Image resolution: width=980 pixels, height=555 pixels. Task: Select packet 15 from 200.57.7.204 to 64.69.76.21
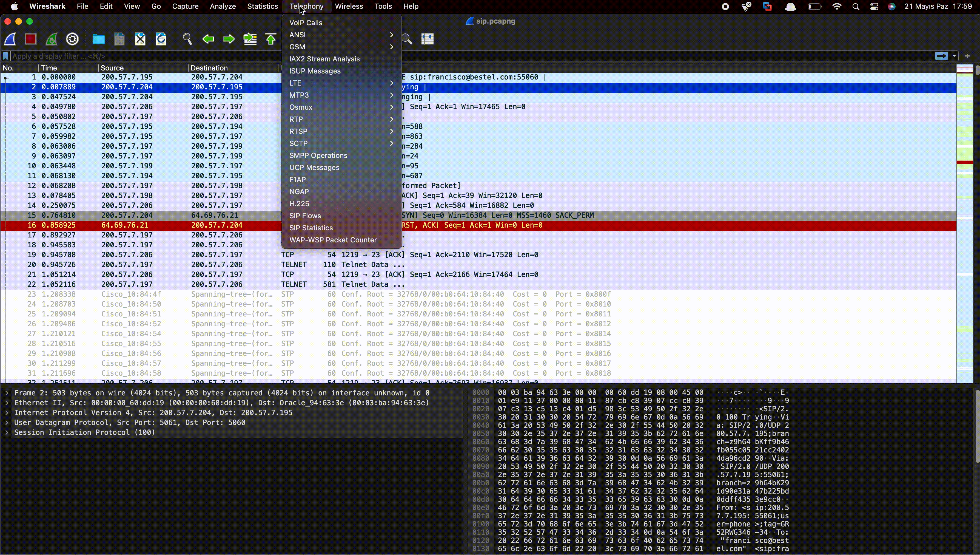point(478,215)
